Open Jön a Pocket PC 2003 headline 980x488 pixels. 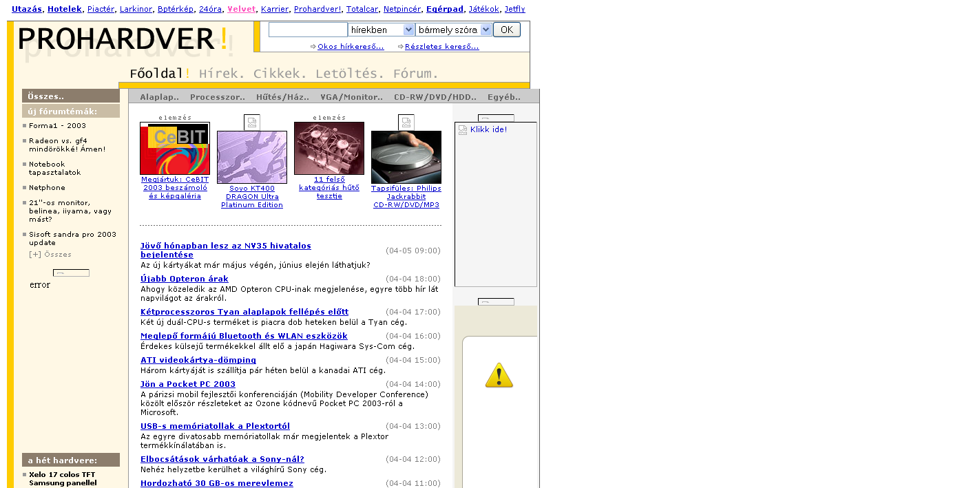[188, 385]
